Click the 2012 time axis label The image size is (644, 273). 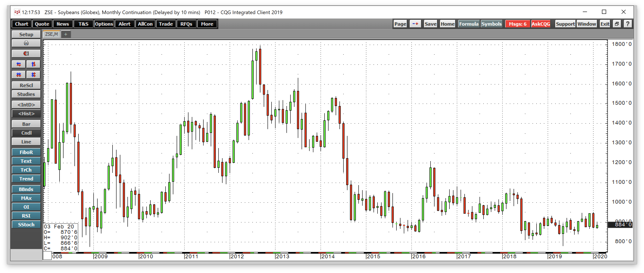(237, 256)
